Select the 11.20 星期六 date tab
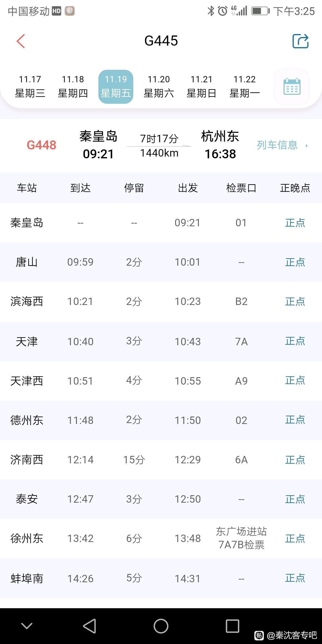Screen dimensions: 322x644 159,87
